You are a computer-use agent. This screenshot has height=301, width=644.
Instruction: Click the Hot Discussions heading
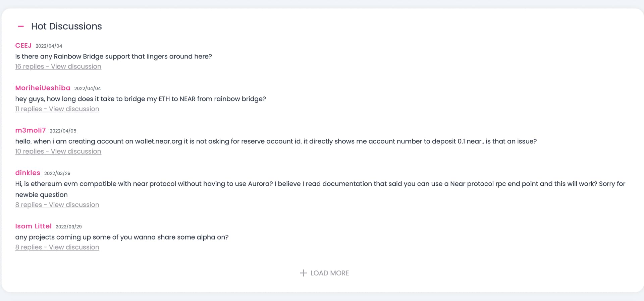[x=66, y=26]
